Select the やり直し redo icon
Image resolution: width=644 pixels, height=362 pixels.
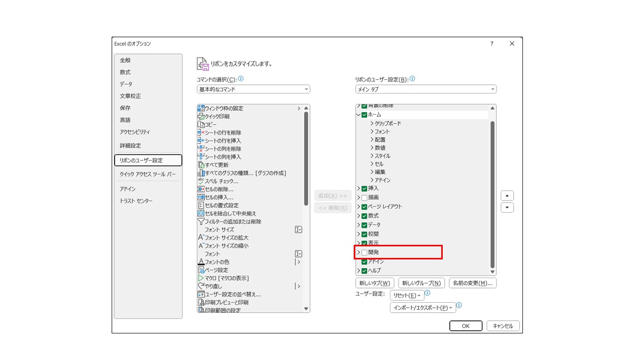click(201, 286)
